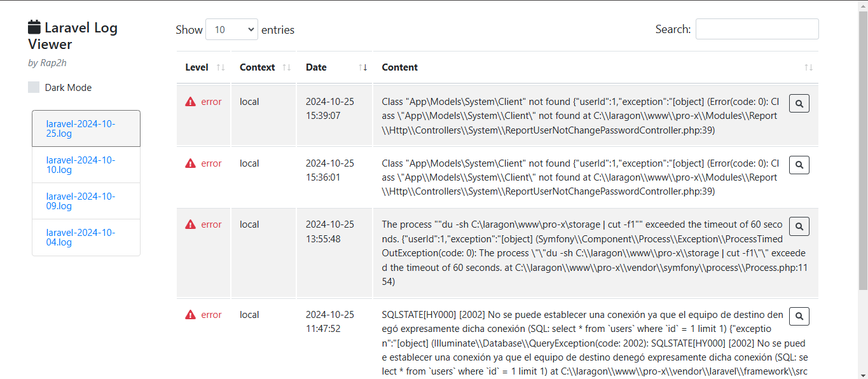The width and height of the screenshot is (868, 379).
Task: Sort the Context column
Action: click(x=287, y=67)
